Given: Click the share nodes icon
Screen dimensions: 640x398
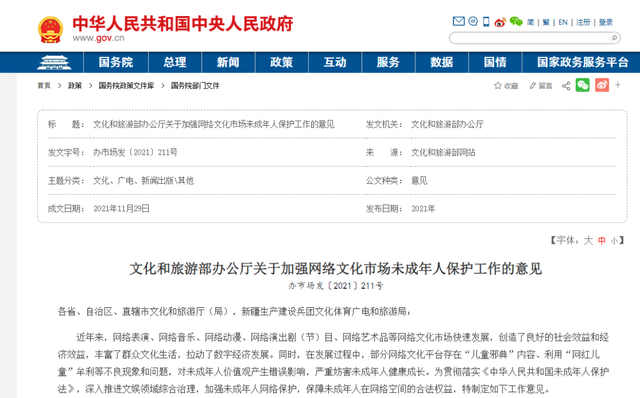Looking at the screenshot, I should pyautogui.click(x=566, y=86).
